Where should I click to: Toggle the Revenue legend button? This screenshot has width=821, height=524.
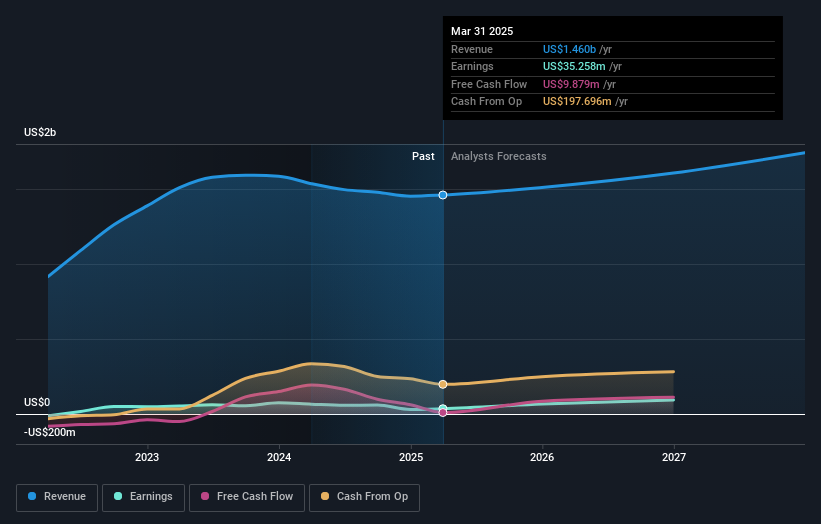[x=57, y=497]
